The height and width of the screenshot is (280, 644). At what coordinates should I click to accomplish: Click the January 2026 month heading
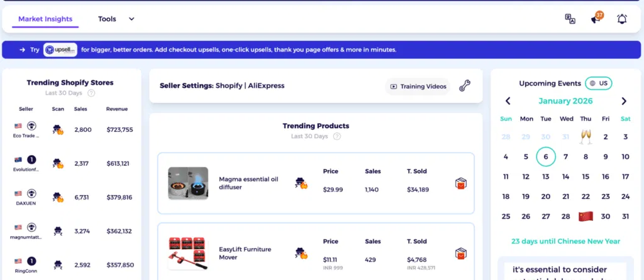pyautogui.click(x=565, y=101)
